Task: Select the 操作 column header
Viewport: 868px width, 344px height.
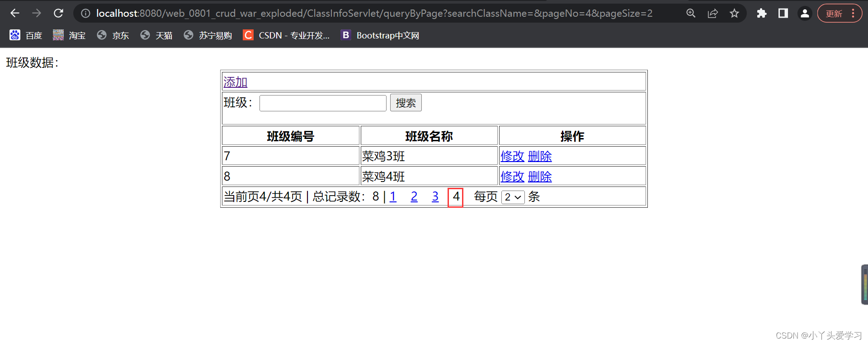Action: (572, 136)
